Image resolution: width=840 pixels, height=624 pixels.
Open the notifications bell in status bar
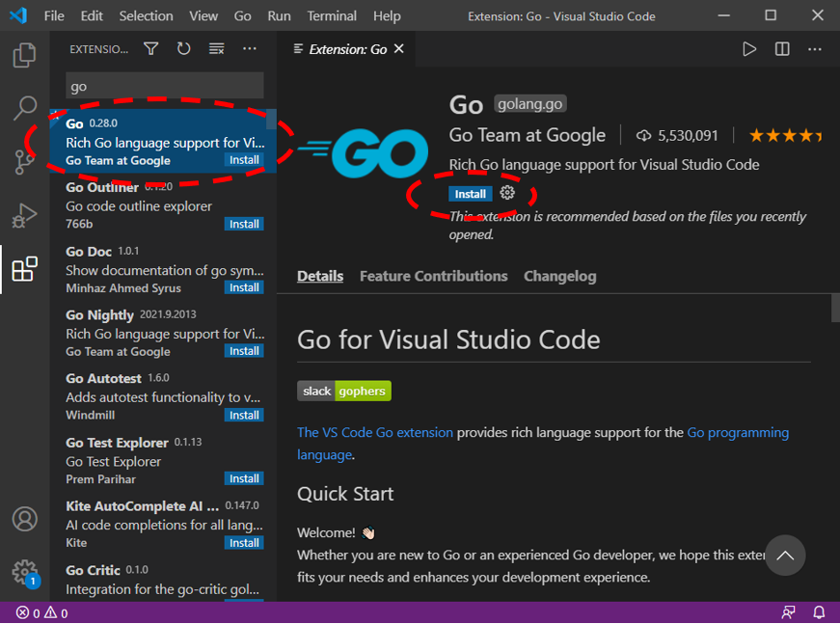point(818,612)
